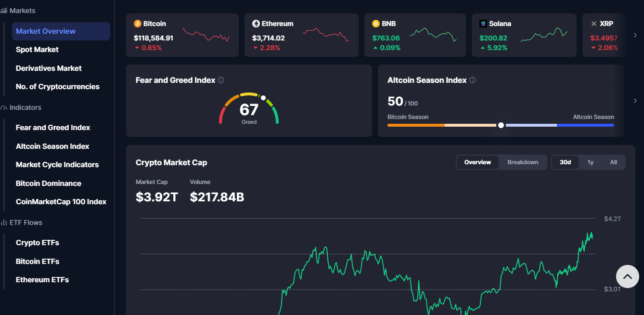The image size is (644, 315).
Task: Click the Markets section chart icon
Action: [x=4, y=11]
